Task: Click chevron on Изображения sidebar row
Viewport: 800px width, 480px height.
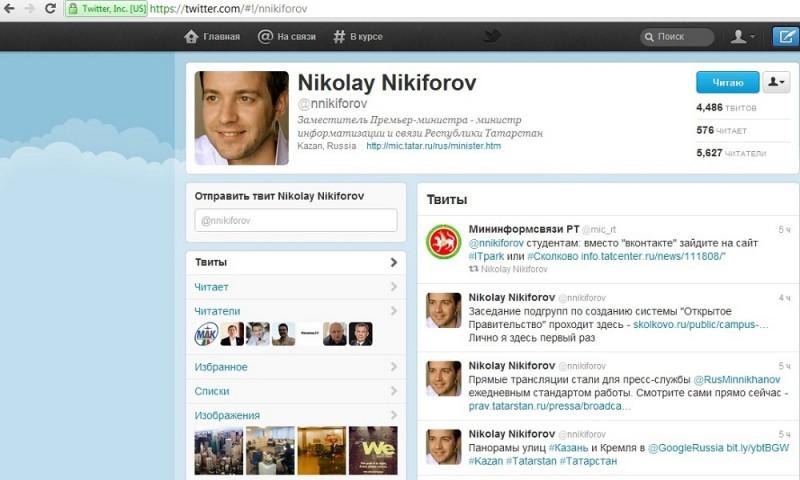Action: click(x=394, y=415)
